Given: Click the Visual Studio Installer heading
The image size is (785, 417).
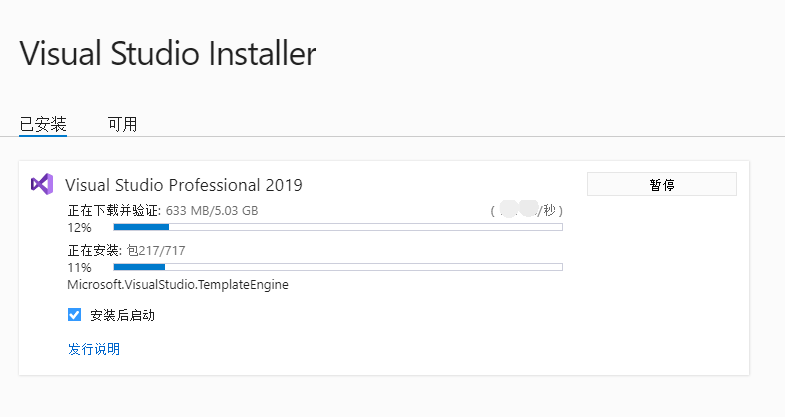Looking at the screenshot, I should click(x=168, y=53).
